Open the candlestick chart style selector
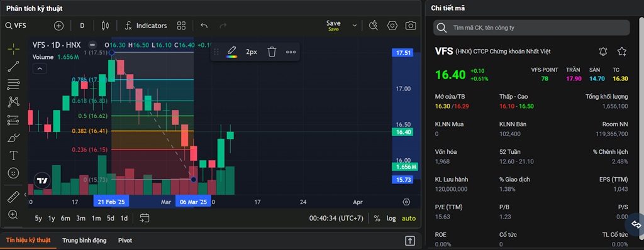Viewport: 644px width, 250px height. pos(105,26)
